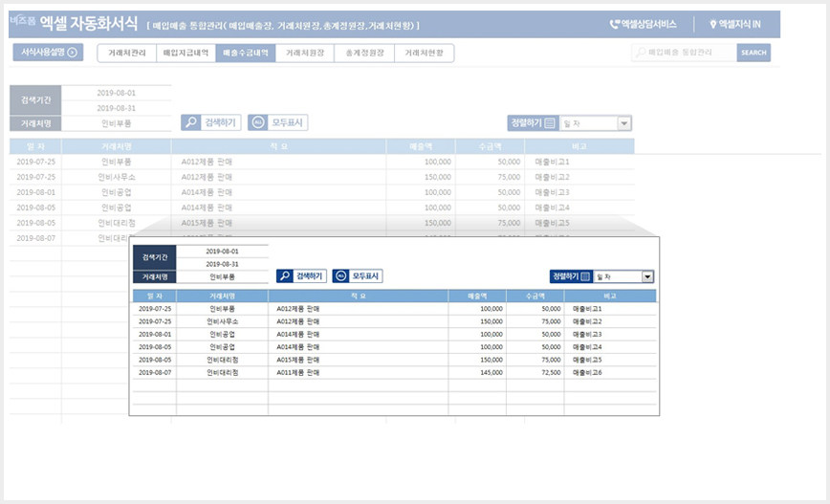Image resolution: width=830 pixels, height=504 pixels.
Task: Open the 엑셀상담서비스 link
Action: [x=644, y=24]
